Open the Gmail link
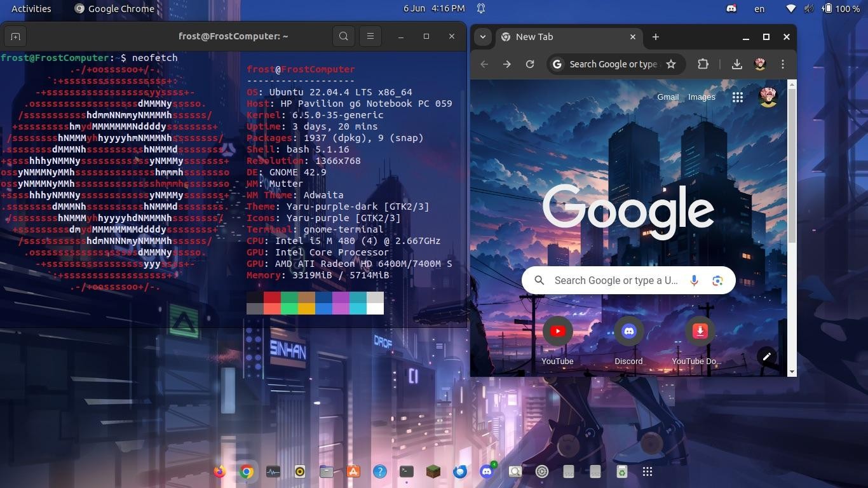The height and width of the screenshot is (488, 868). point(668,97)
